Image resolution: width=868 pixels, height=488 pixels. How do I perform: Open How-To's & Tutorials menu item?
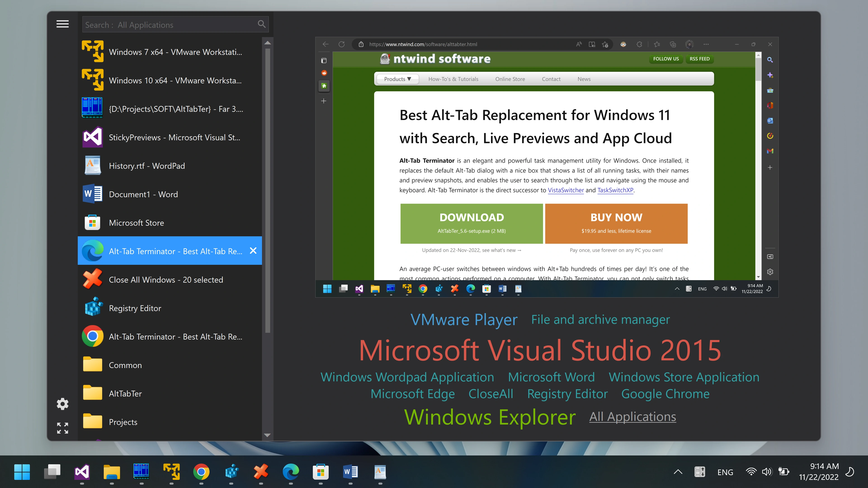(453, 79)
